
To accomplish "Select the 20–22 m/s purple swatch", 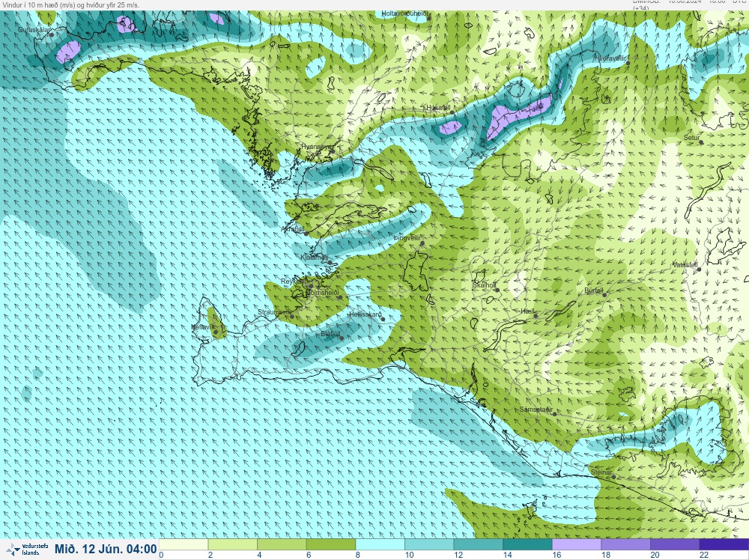I will (676, 545).
